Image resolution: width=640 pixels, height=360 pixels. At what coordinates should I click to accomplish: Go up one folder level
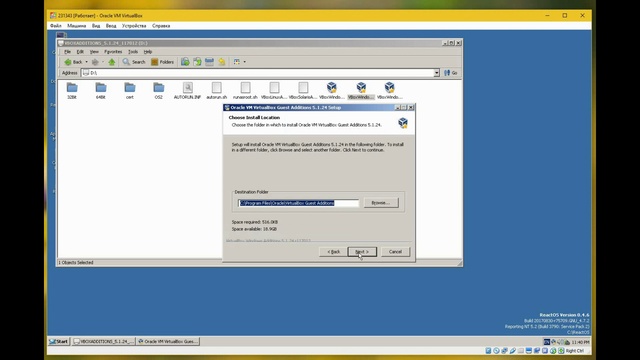click(x=111, y=62)
